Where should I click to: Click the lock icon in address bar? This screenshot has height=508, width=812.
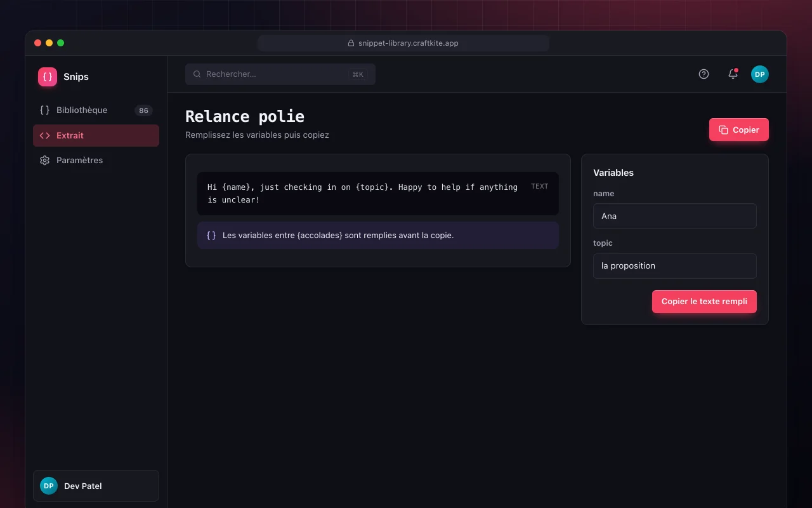[x=351, y=43]
